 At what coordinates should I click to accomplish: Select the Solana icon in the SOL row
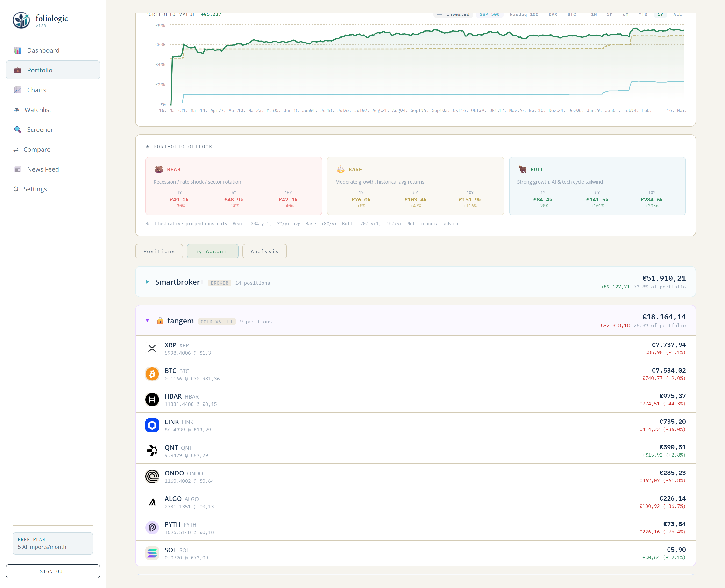[x=152, y=553]
